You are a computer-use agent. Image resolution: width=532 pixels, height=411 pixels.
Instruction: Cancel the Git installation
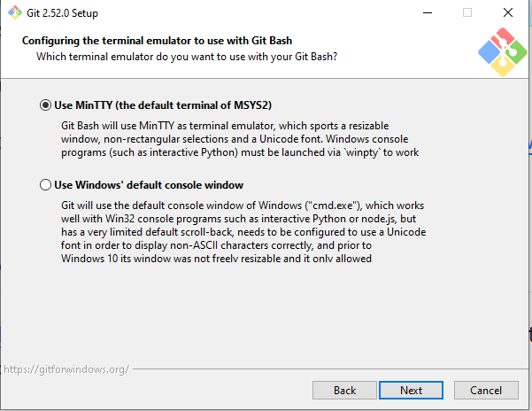(x=486, y=390)
